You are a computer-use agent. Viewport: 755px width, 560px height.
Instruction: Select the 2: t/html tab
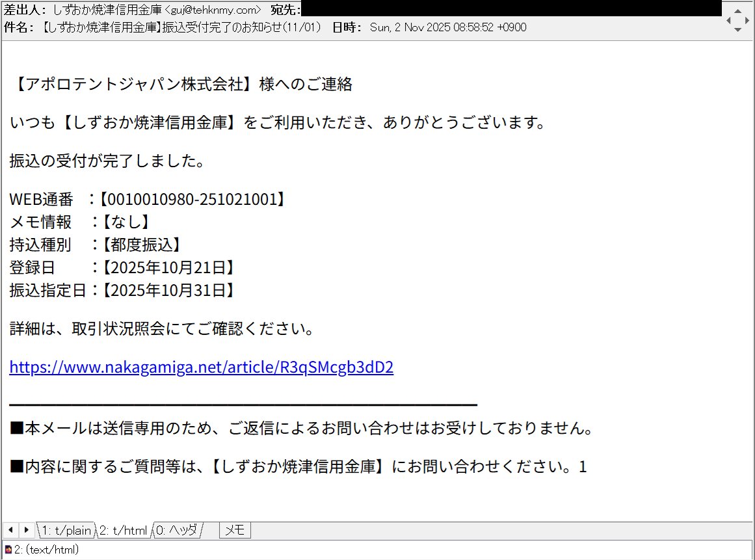[x=124, y=530]
